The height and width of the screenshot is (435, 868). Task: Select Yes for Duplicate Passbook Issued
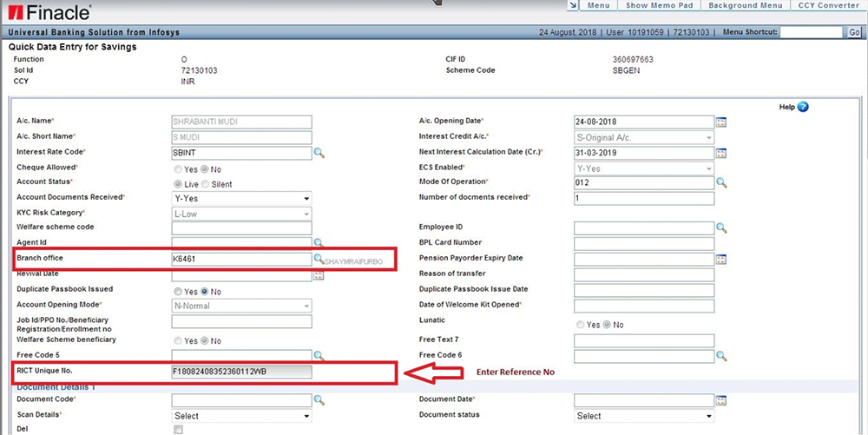[x=179, y=291]
